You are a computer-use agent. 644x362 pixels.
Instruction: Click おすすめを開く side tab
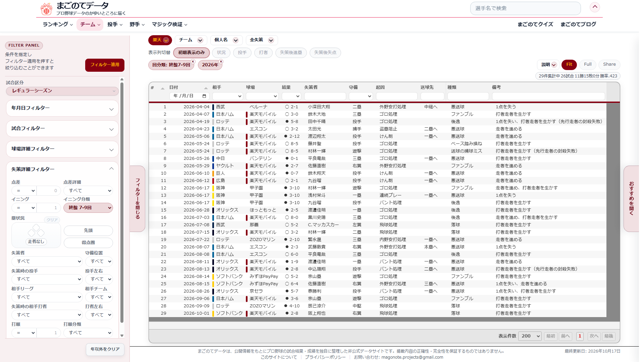[x=631, y=199]
